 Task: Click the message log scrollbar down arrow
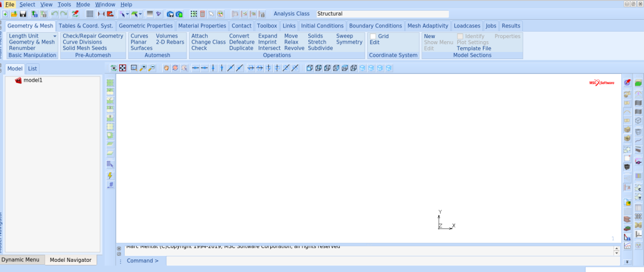617,253
